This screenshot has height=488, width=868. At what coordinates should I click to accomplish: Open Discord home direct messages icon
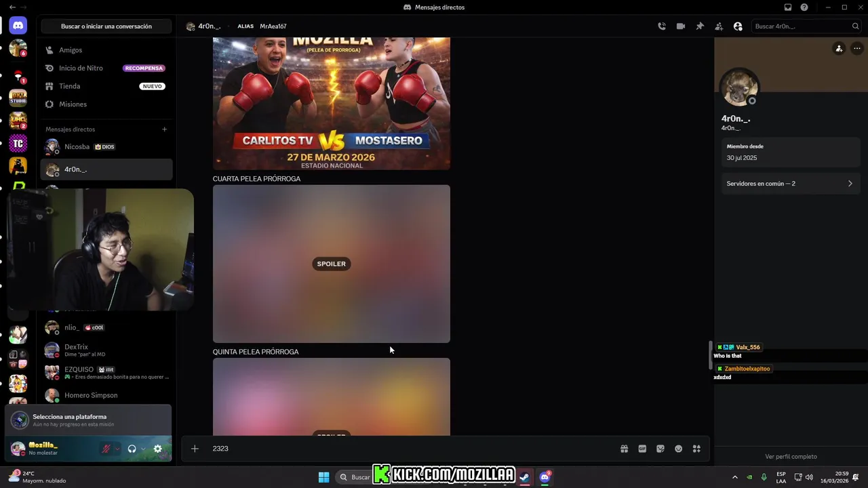click(18, 26)
